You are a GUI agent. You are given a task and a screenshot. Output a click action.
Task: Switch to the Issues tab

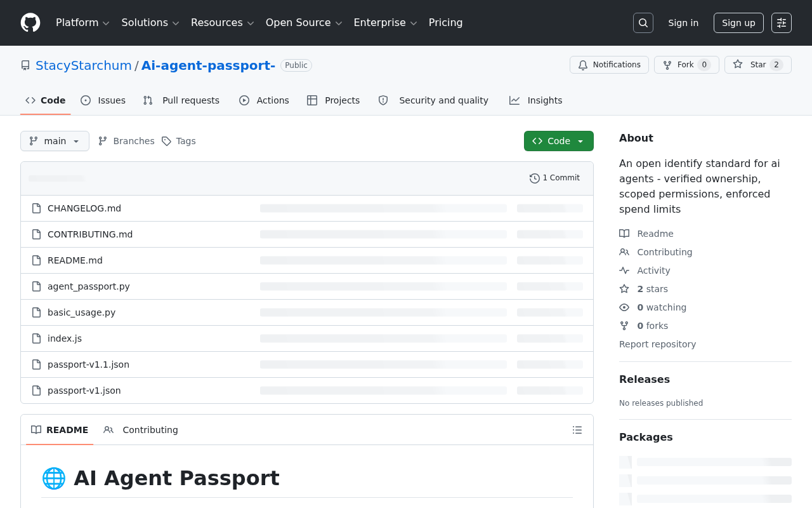pyautogui.click(x=103, y=100)
